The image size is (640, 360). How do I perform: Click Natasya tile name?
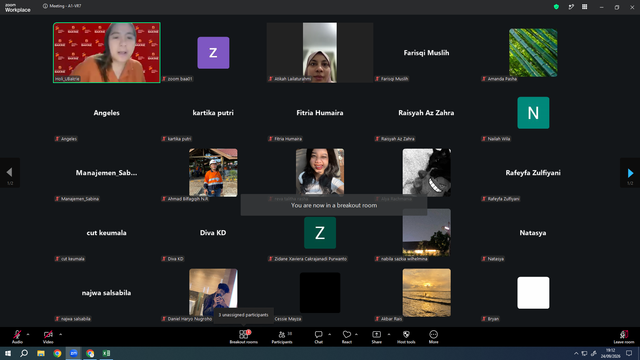click(533, 233)
